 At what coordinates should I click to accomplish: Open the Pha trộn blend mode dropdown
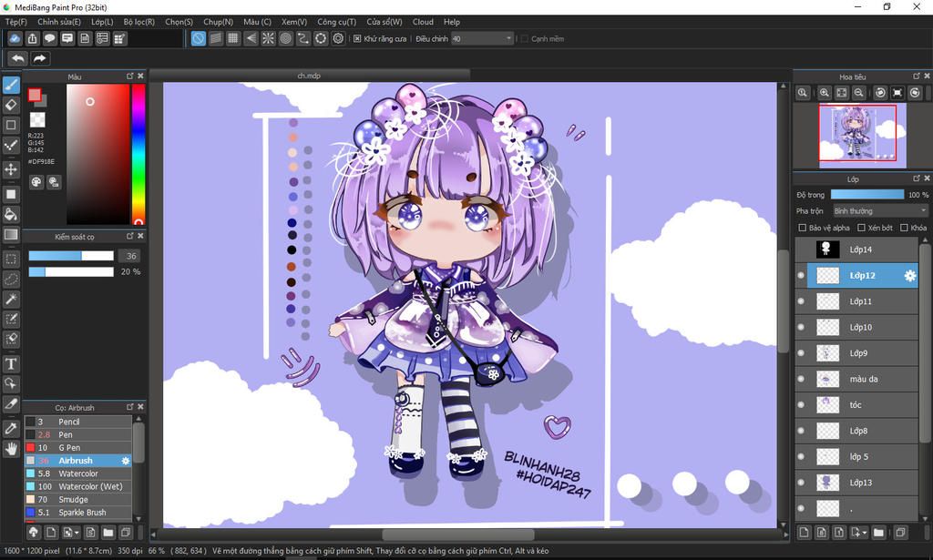click(x=879, y=211)
